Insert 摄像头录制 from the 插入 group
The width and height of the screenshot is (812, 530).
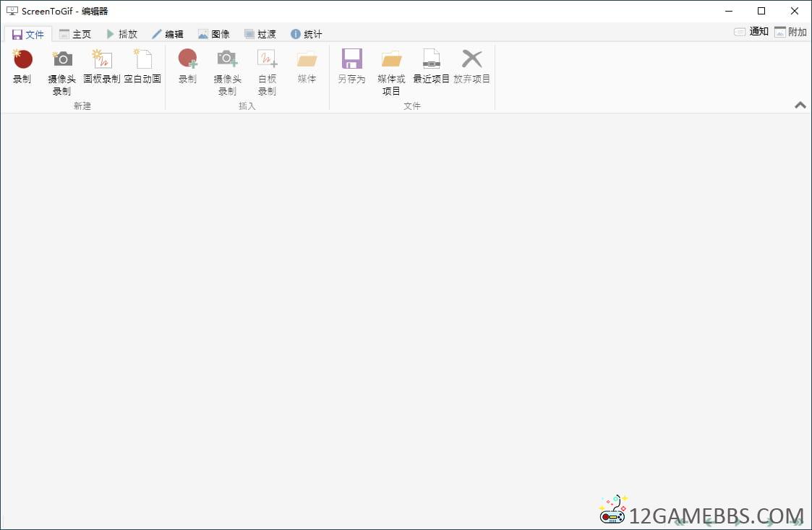pyautogui.click(x=227, y=60)
